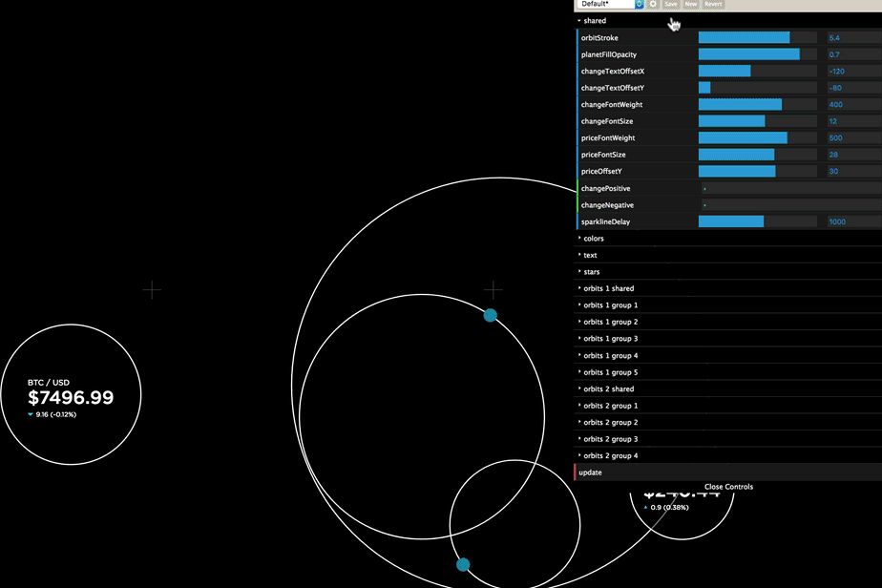Click the priceFontWeight value field 500

pos(854,137)
